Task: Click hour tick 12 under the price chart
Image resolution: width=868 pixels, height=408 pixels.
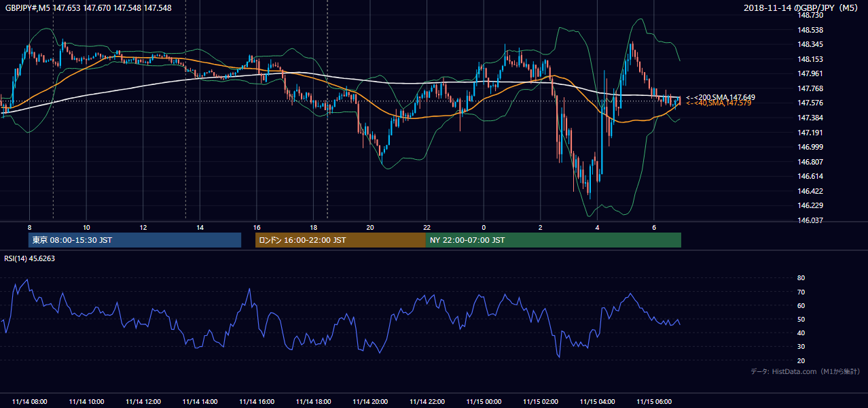Action: point(143,227)
